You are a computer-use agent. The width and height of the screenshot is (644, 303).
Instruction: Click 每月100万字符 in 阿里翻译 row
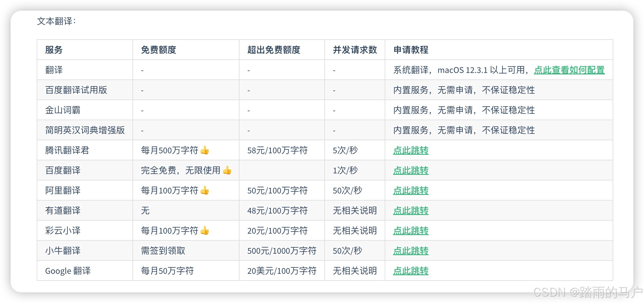point(169,190)
